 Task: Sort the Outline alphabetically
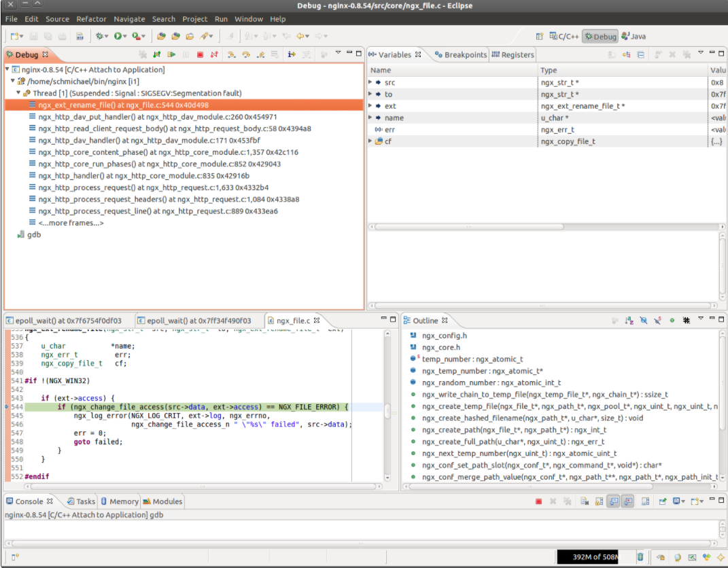coord(629,320)
